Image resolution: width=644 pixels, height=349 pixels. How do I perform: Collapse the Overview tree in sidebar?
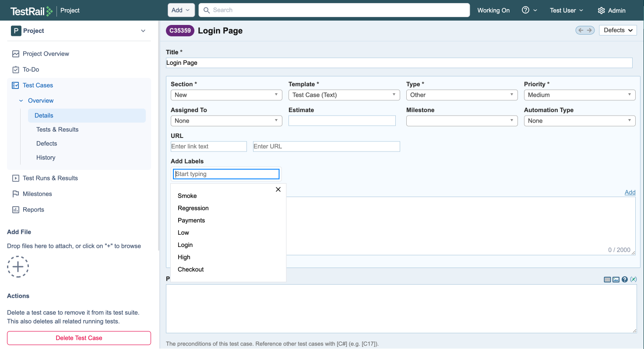21,101
